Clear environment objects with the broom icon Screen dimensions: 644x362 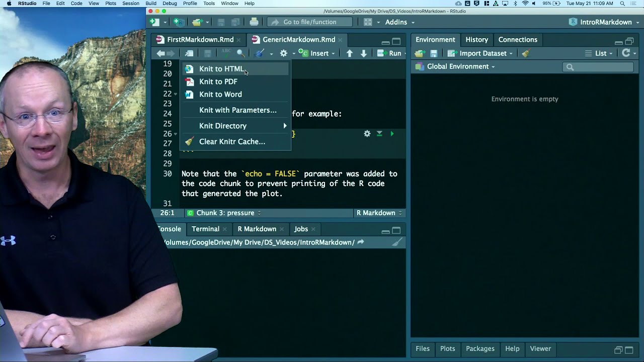click(526, 53)
